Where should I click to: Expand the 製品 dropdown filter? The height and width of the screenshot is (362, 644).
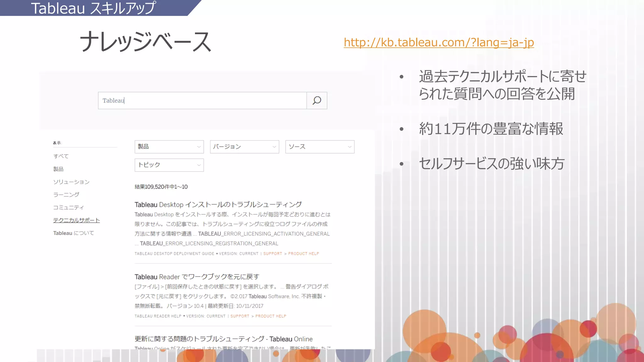click(169, 147)
